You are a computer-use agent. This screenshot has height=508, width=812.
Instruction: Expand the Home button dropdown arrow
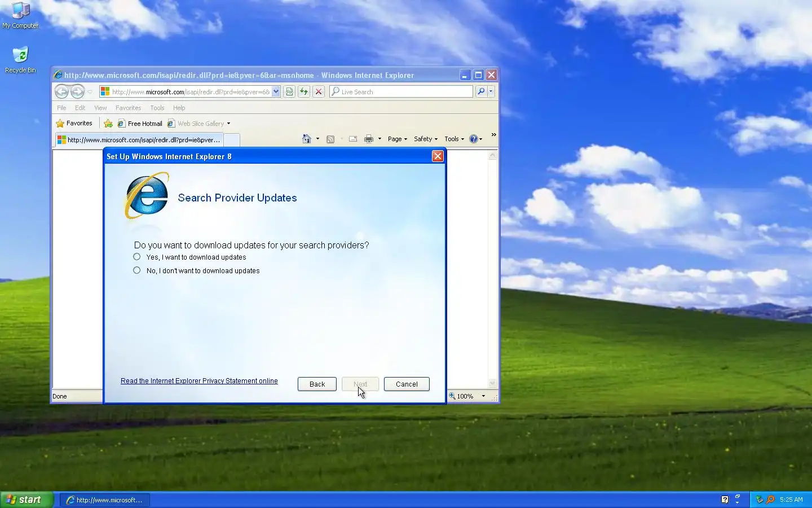(317, 139)
